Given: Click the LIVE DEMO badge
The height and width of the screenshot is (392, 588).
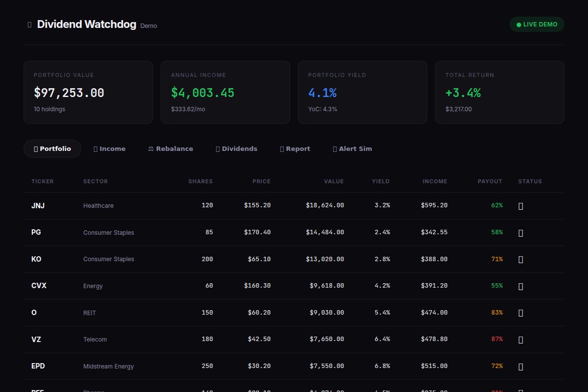Looking at the screenshot, I should (x=537, y=24).
